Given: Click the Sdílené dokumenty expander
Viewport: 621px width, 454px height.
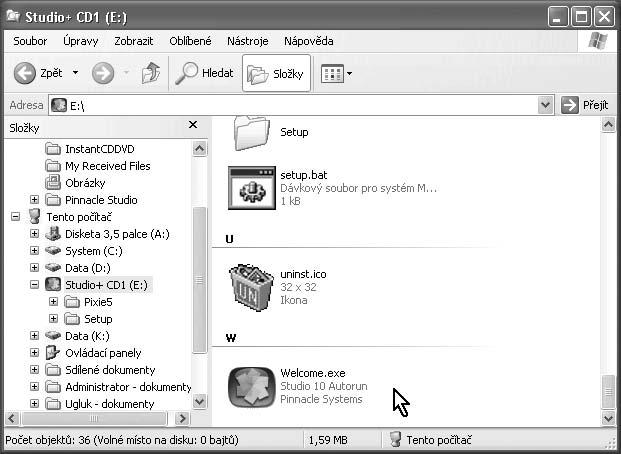Looking at the screenshot, I should 34,370.
